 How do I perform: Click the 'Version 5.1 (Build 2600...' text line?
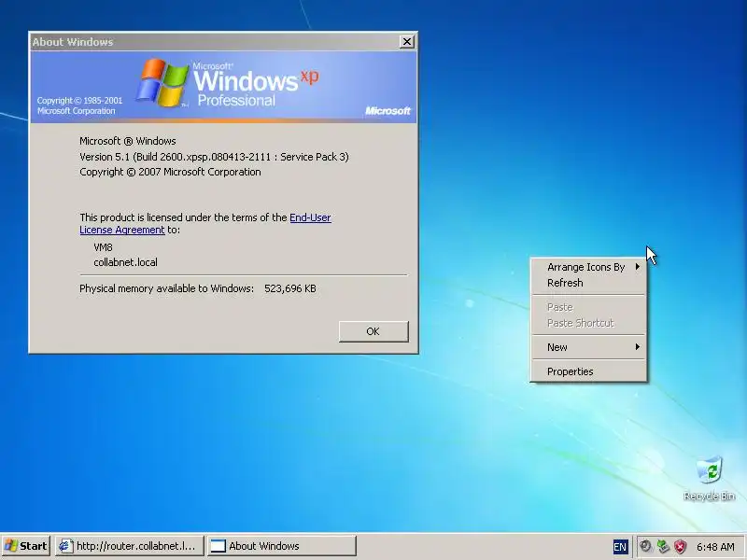214,157
